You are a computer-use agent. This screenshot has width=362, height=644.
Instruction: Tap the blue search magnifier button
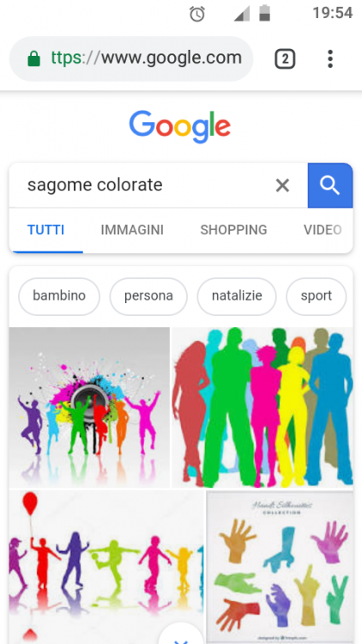(x=330, y=185)
